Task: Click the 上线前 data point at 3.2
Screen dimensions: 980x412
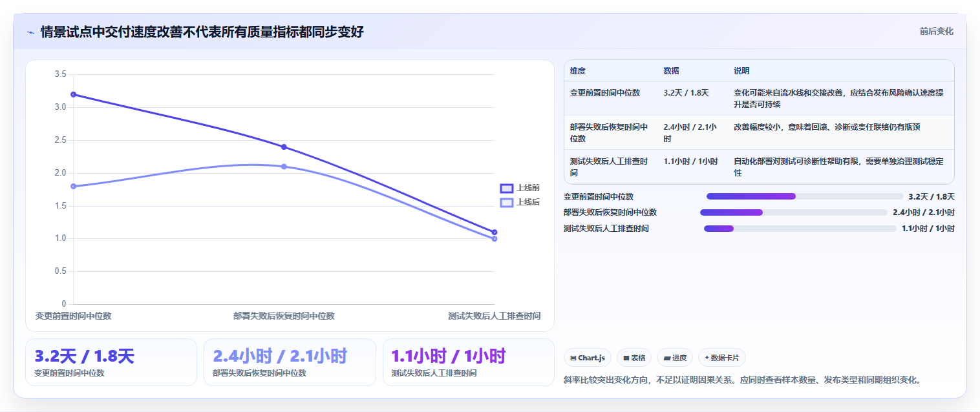Action: tap(73, 94)
